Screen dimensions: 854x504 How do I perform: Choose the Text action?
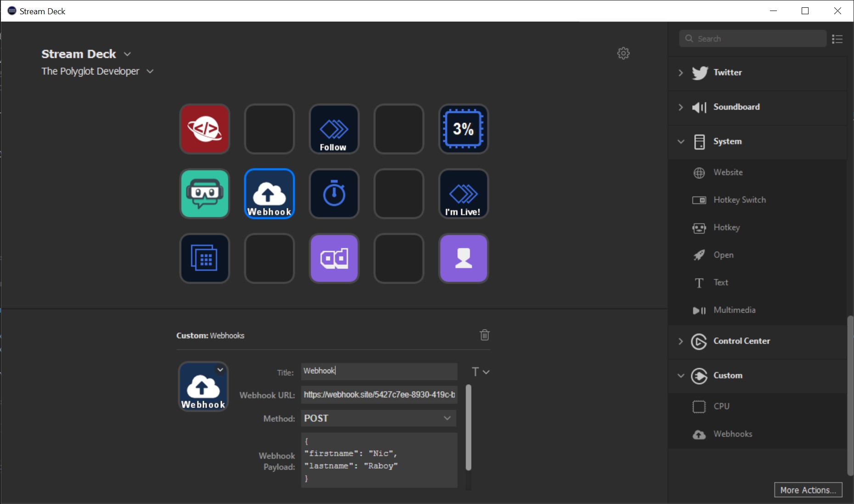point(758,283)
